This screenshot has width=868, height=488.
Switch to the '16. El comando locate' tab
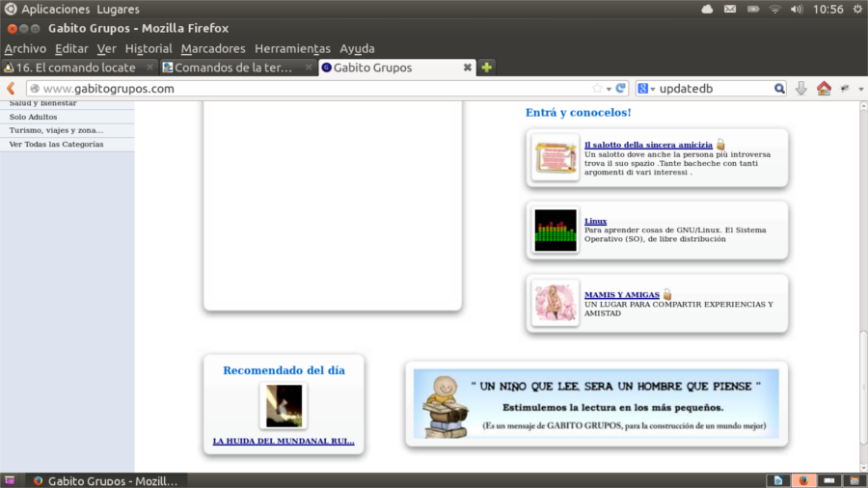pos(76,68)
